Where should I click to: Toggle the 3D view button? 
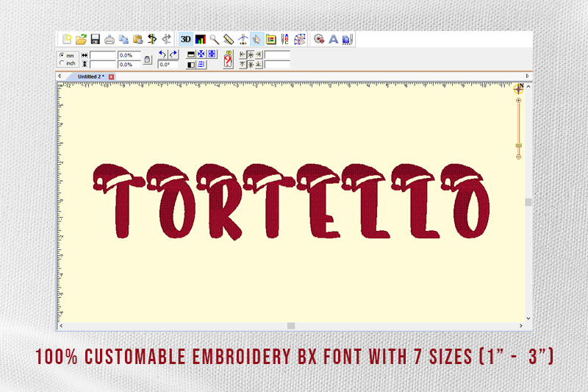tap(186, 39)
